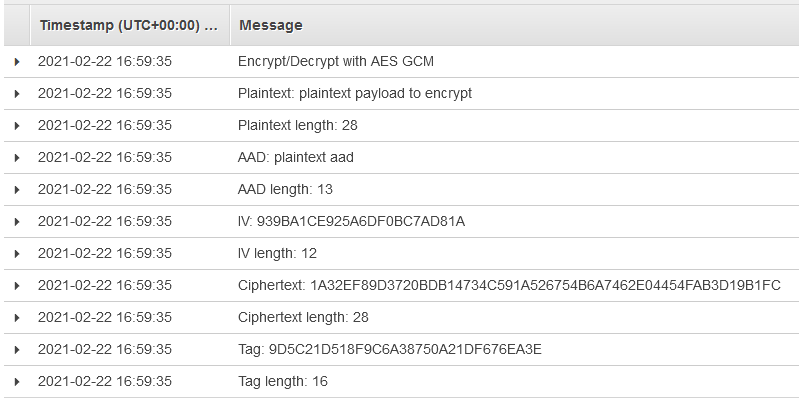The height and width of the screenshot is (407, 799).
Task: Click the 'Plaintext: plaintext payload to encrypt' message
Action: pyautogui.click(x=354, y=94)
